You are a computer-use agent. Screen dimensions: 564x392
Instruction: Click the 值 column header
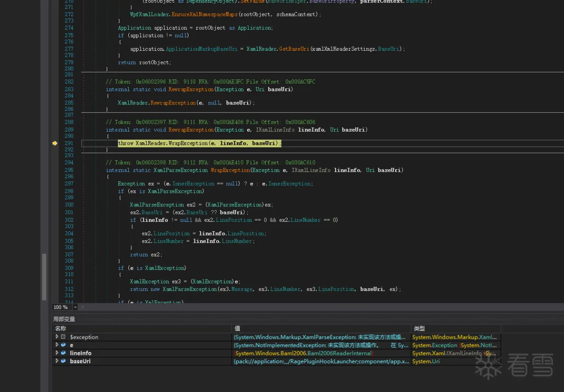click(237, 329)
